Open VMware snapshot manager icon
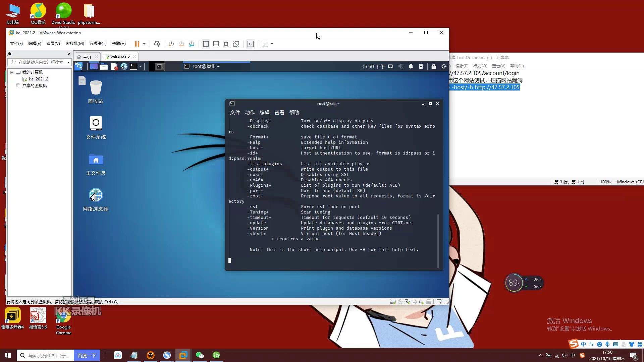This screenshot has height=362, width=644. 191,44
